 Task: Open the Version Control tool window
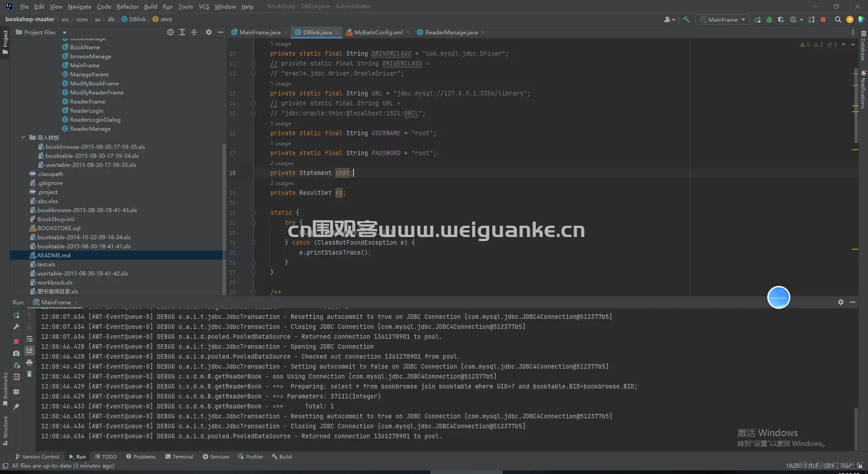[x=37, y=457]
